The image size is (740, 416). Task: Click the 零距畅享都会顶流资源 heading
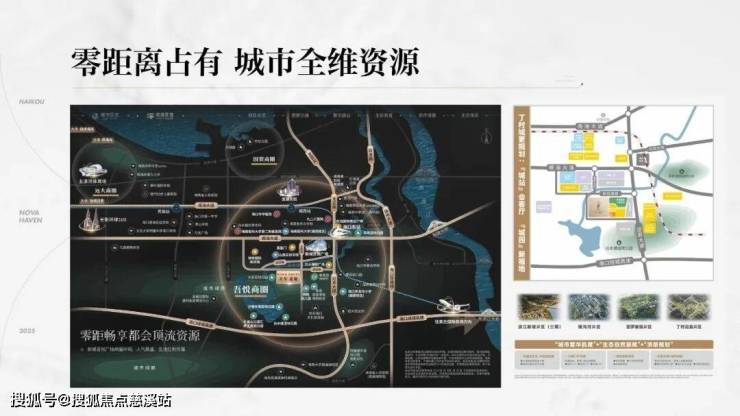tap(140, 336)
